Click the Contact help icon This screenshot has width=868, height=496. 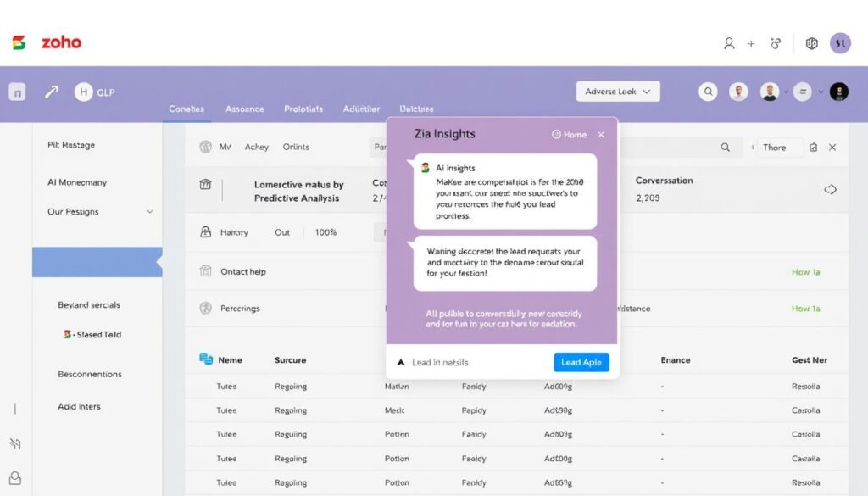click(x=204, y=271)
